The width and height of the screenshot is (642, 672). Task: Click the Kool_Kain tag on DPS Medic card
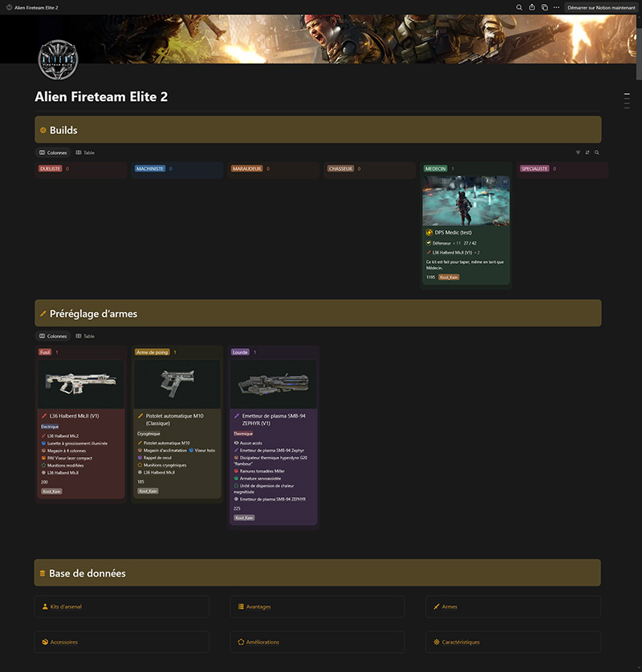click(x=449, y=277)
